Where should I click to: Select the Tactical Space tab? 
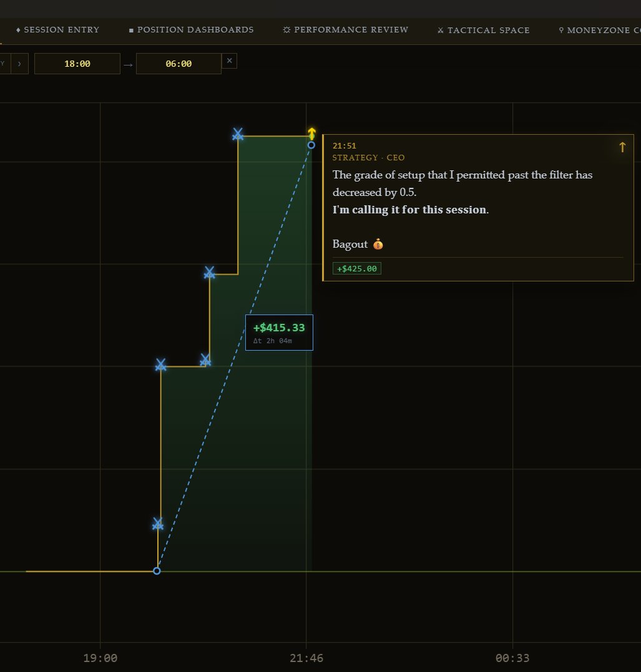484,31
